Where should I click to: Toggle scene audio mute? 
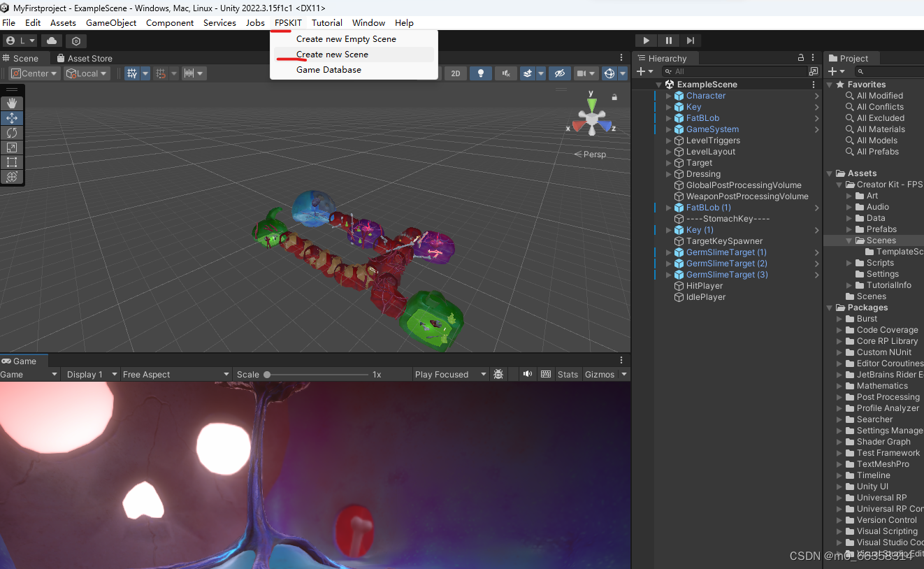click(505, 73)
